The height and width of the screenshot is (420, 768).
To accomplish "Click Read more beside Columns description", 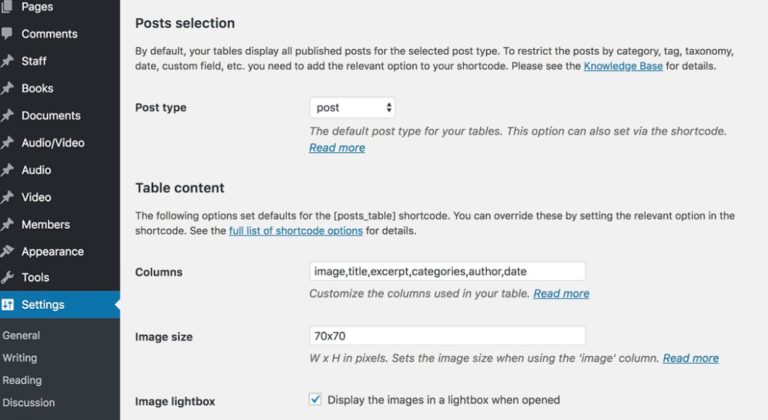I will coord(561,293).
